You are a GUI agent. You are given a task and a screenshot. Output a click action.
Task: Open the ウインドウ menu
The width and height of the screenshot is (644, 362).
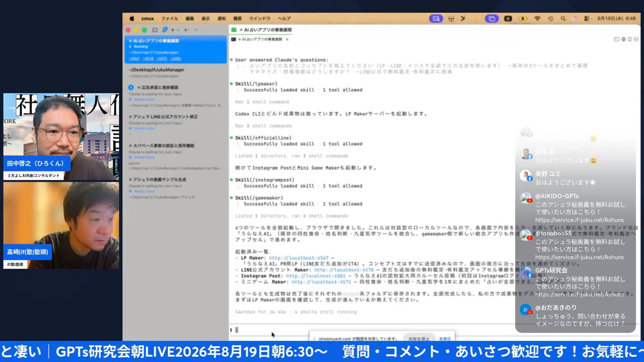click(260, 19)
